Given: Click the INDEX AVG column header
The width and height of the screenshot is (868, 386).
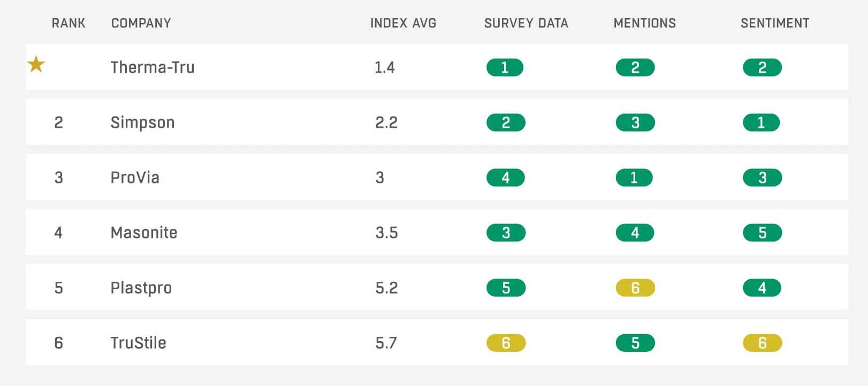Looking at the screenshot, I should pyautogui.click(x=403, y=23).
